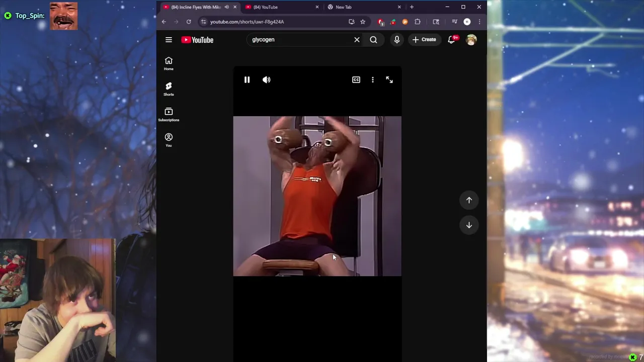The image size is (644, 362).
Task: Open the You section in sidebar
Action: click(169, 140)
